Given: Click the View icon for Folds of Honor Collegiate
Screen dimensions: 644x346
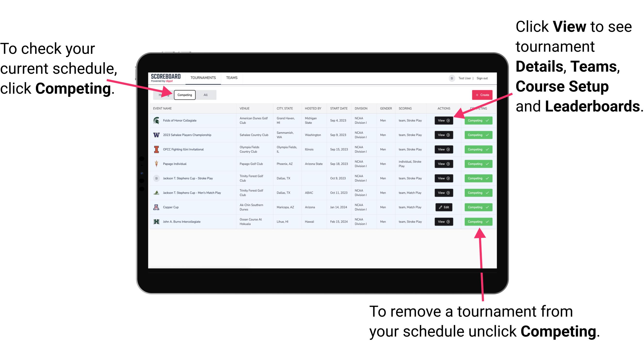Looking at the screenshot, I should [x=443, y=121].
